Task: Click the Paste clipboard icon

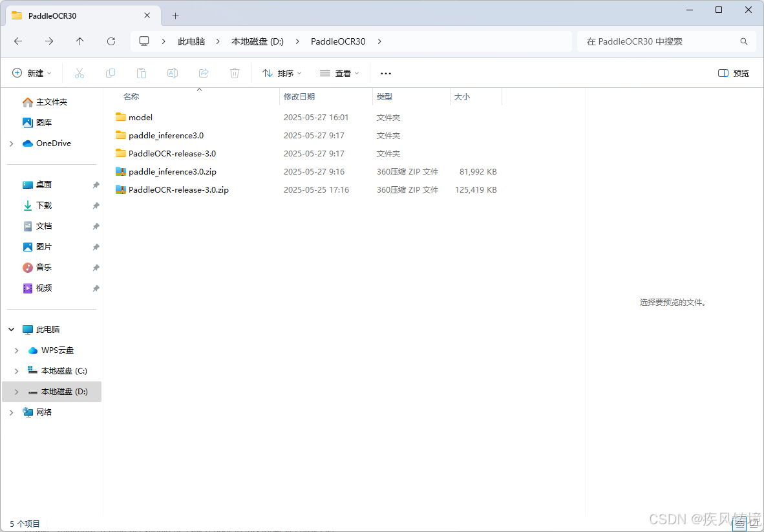Action: (x=142, y=73)
